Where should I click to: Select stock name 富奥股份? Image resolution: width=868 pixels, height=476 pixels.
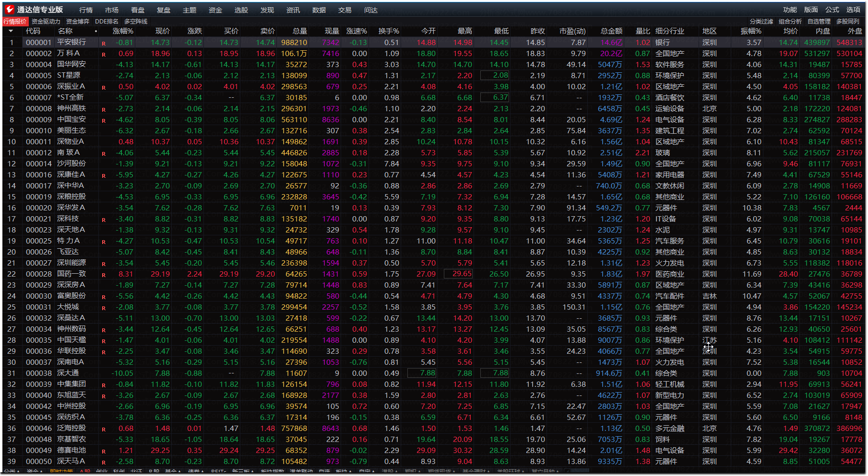(x=71, y=296)
